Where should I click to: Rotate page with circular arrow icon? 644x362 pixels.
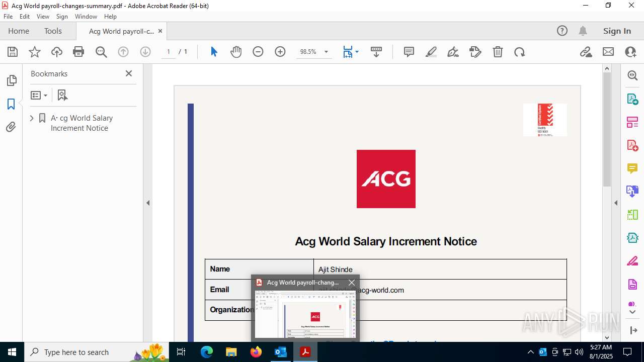[520, 52]
